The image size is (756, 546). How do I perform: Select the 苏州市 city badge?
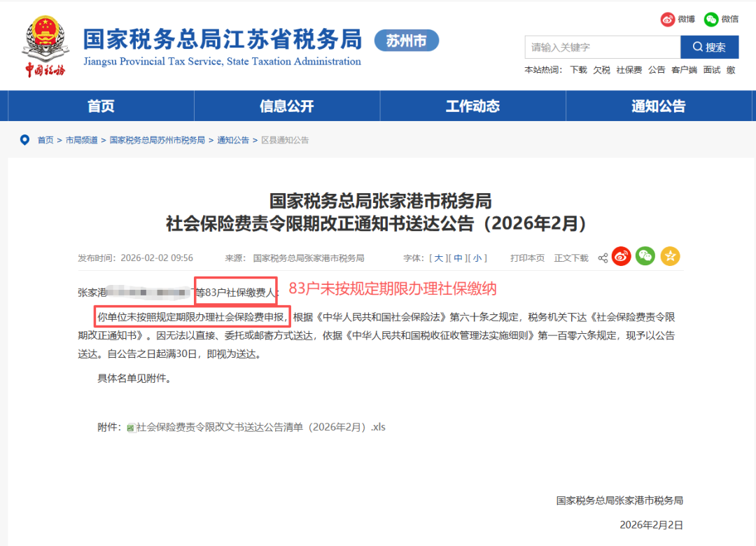coord(407,41)
